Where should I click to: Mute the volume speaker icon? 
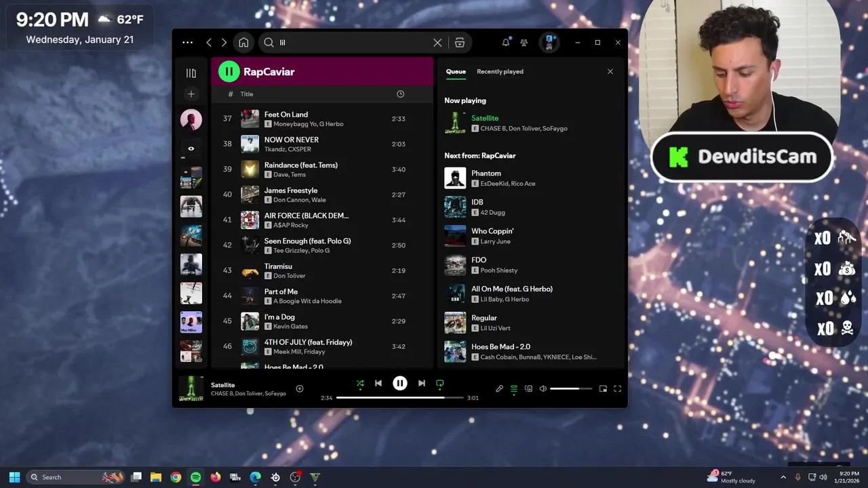(543, 389)
